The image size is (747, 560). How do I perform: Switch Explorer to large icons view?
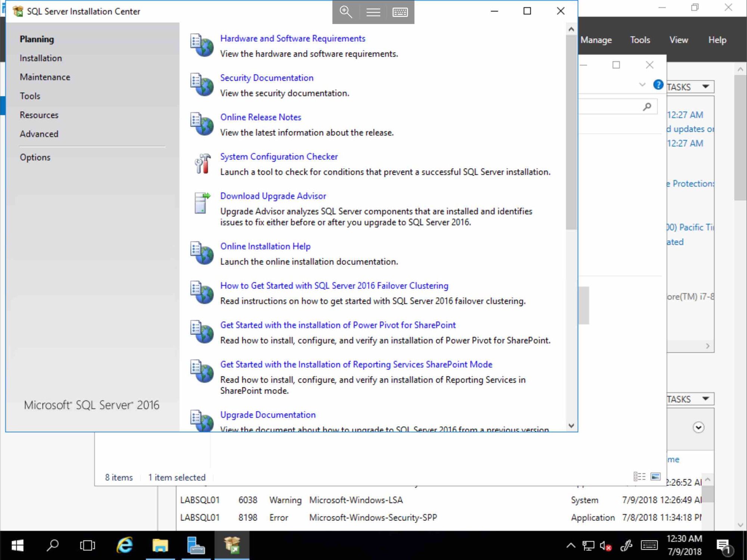pyautogui.click(x=655, y=476)
